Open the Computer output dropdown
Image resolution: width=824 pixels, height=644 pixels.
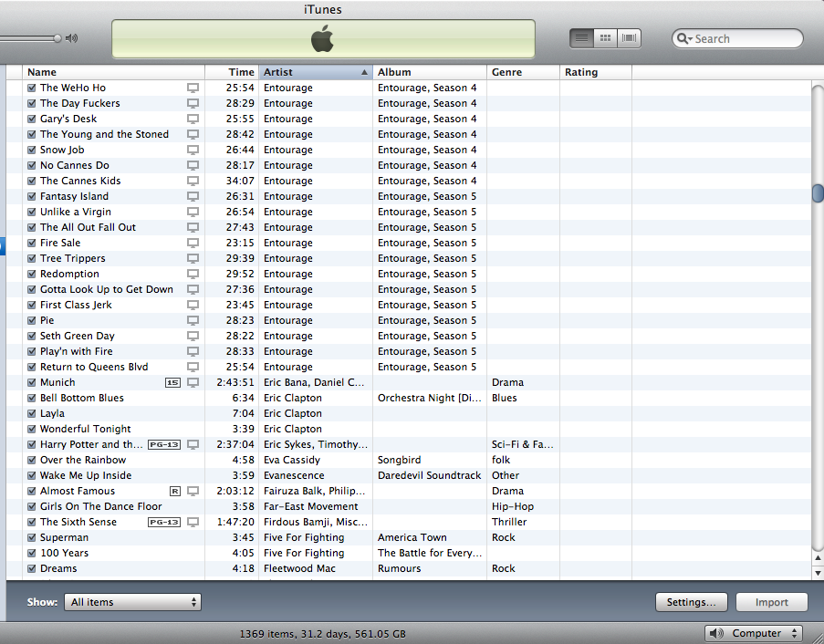(754, 633)
